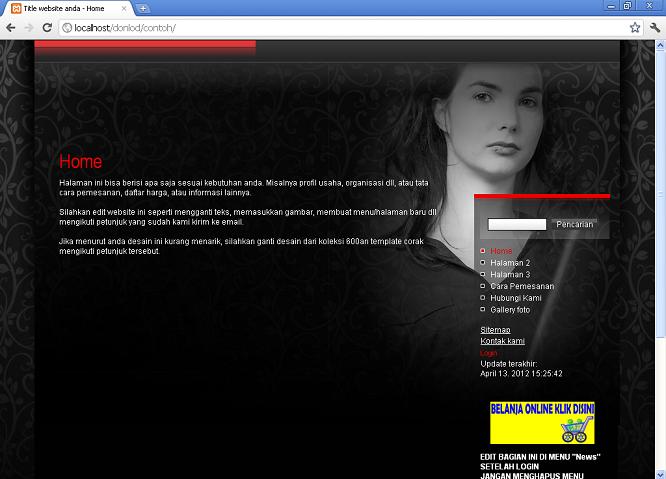Bookmark page with the star icon
This screenshot has height=479, width=666.
(x=635, y=28)
